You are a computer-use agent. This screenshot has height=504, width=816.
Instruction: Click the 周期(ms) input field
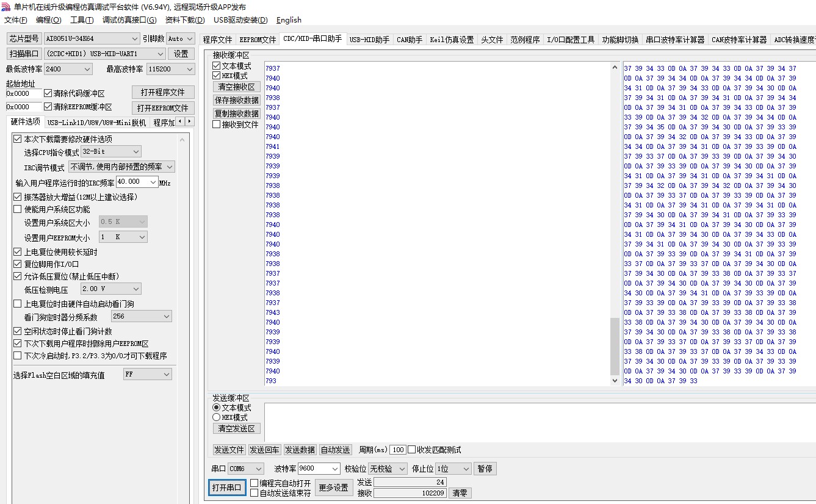[397, 450]
